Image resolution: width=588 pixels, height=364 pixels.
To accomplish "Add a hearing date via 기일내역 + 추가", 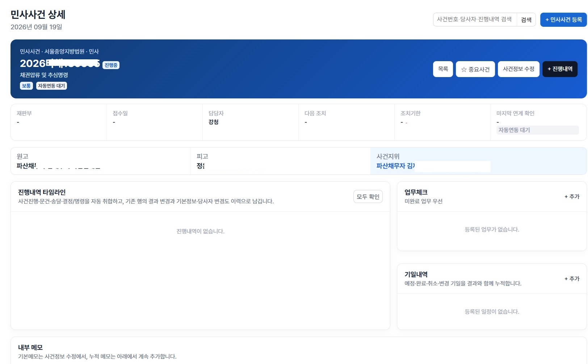I will [572, 279].
